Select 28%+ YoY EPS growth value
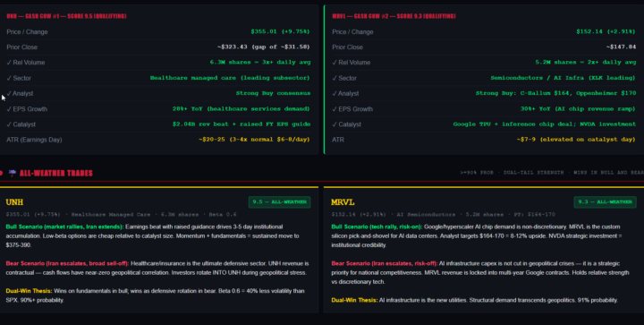Viewport: 644px width, 325px height. (241, 109)
